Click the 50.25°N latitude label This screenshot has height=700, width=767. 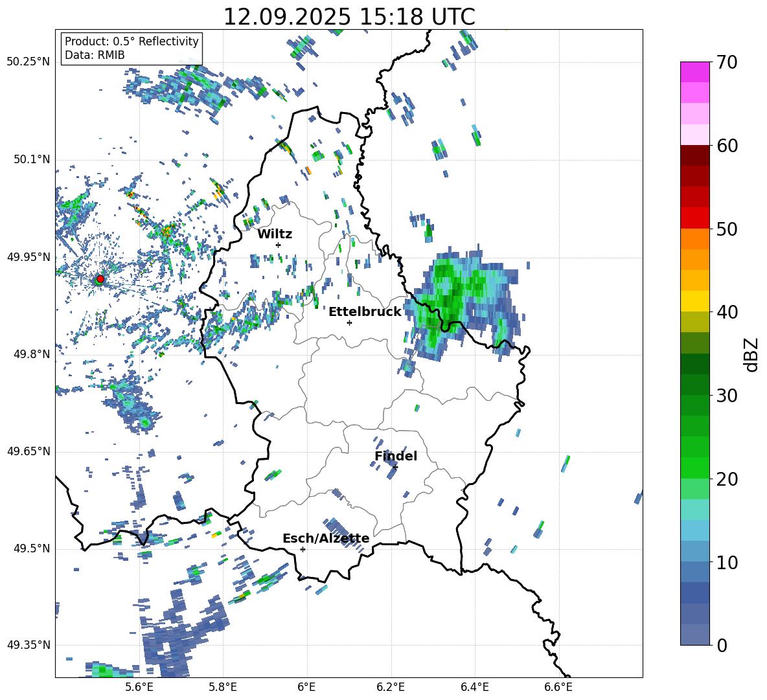coord(29,62)
